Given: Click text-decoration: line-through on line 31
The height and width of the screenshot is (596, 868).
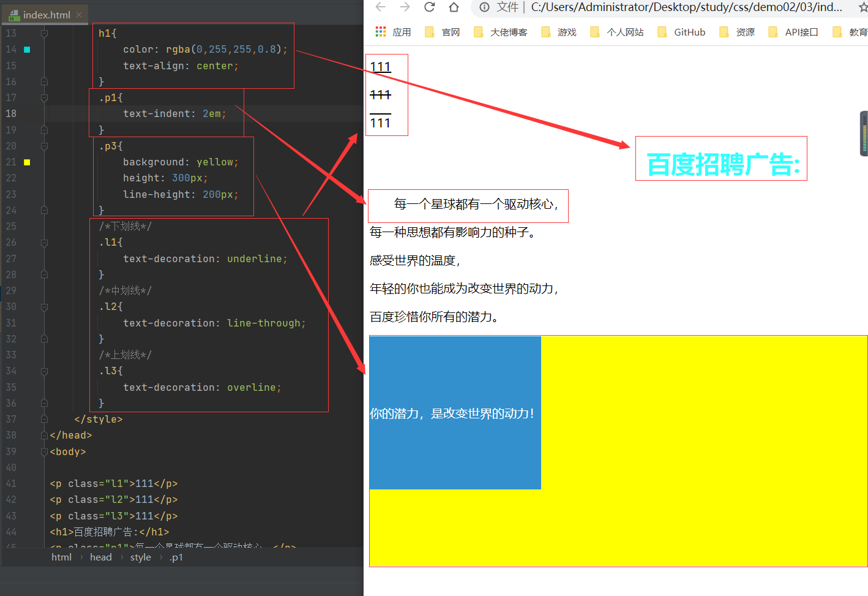Looking at the screenshot, I should [214, 323].
